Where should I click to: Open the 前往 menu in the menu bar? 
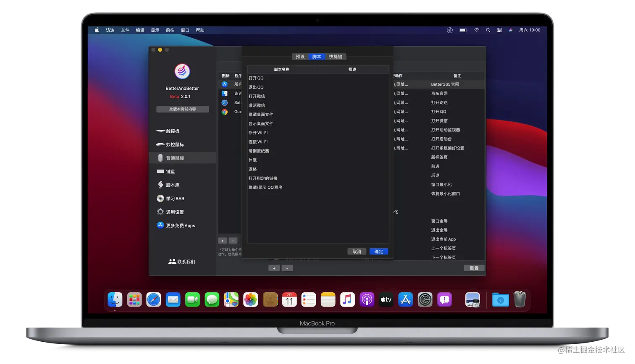(170, 30)
